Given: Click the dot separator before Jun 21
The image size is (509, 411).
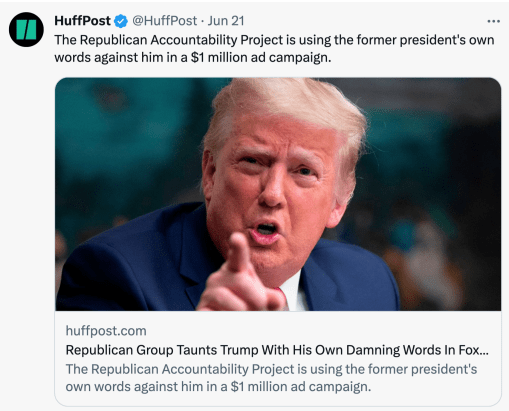Looking at the screenshot, I should pyautogui.click(x=202, y=22).
